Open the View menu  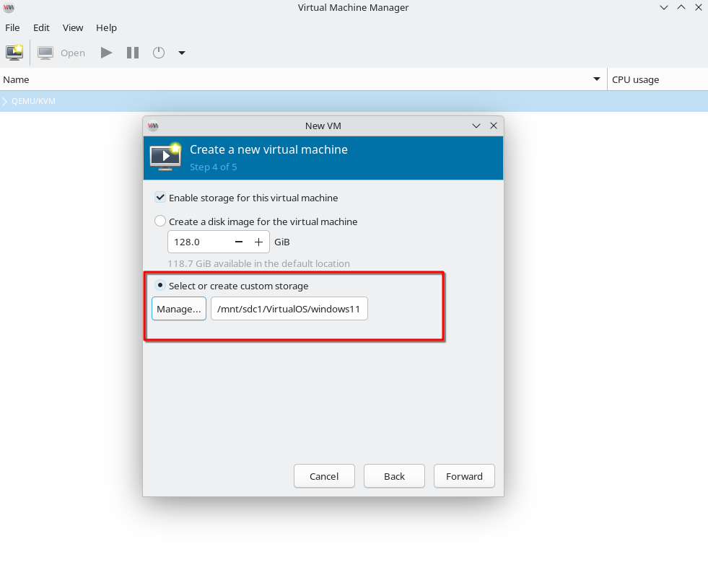(x=73, y=27)
